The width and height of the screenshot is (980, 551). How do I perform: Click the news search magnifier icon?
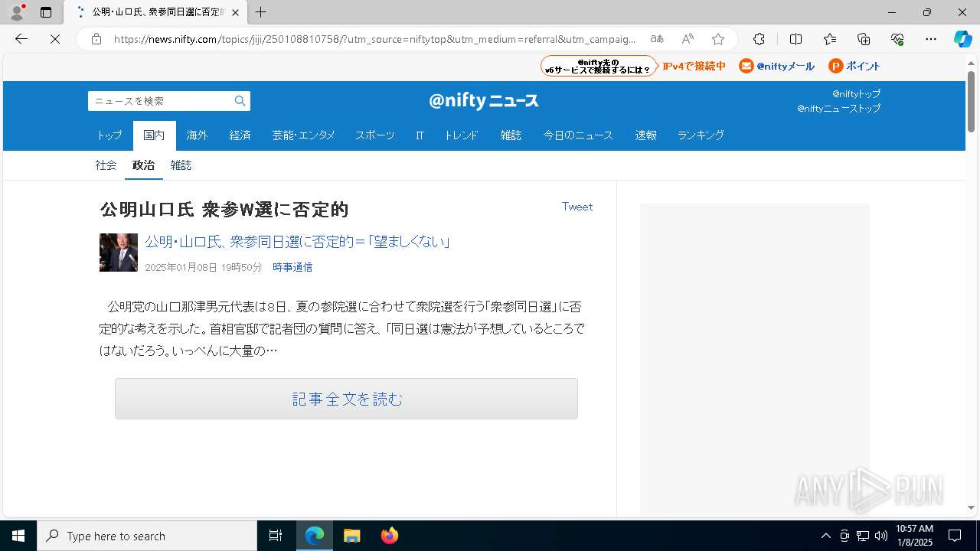point(240,101)
